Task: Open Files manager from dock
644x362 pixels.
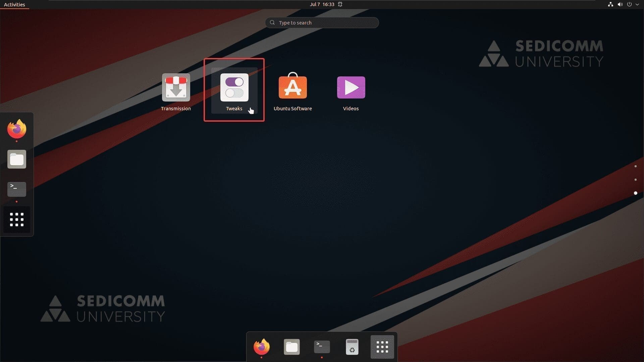Action: 291,346
